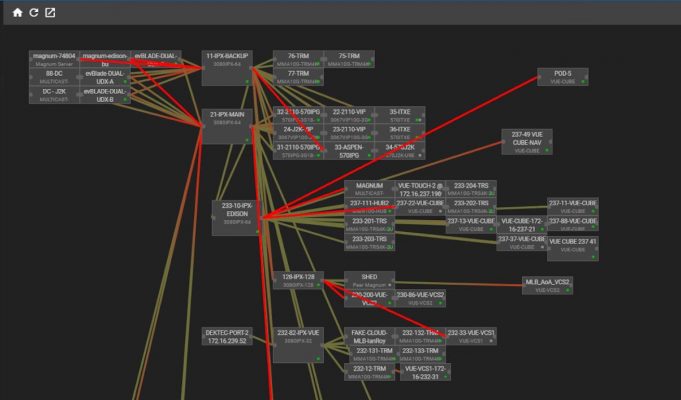The height and width of the screenshot is (400, 681).
Task: Select the VUE-VCS1-172-16-232-31 node
Action: tap(425, 372)
